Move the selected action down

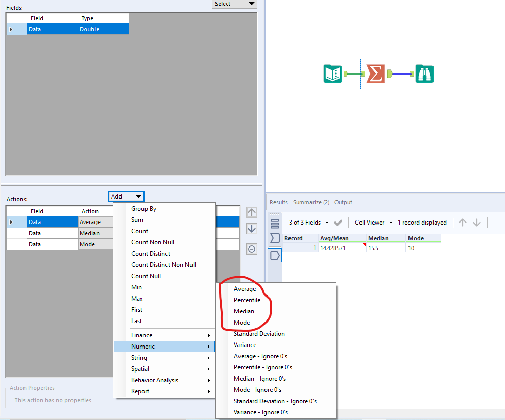click(x=251, y=229)
